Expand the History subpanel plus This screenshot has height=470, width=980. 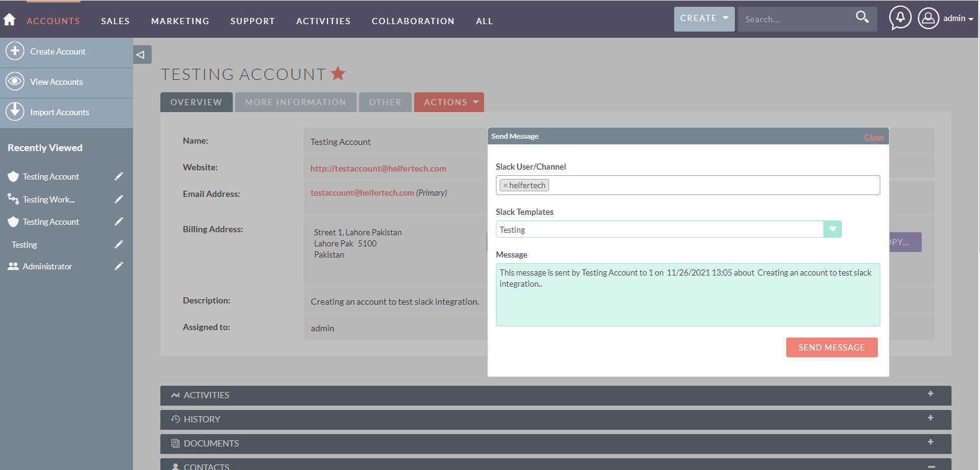pyautogui.click(x=930, y=418)
